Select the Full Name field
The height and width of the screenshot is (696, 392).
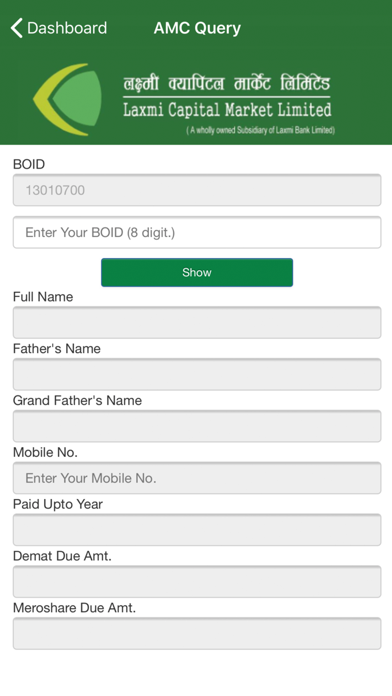(197, 322)
